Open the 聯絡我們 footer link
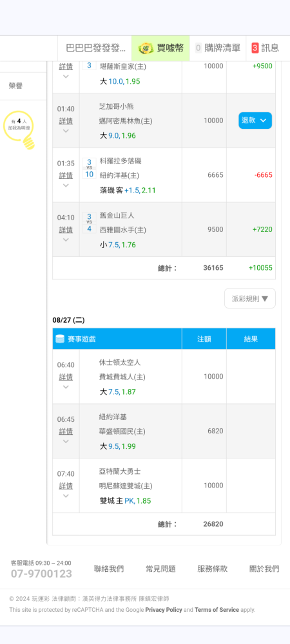290x644 pixels. coord(109,569)
